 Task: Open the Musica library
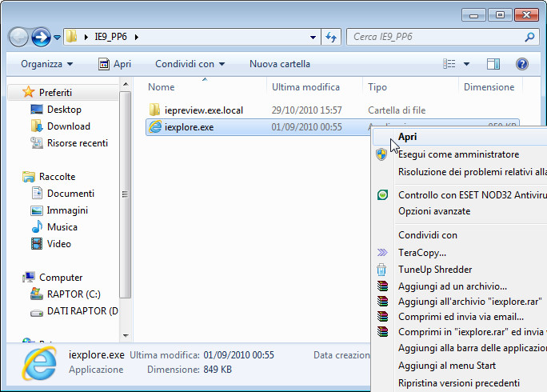click(62, 227)
